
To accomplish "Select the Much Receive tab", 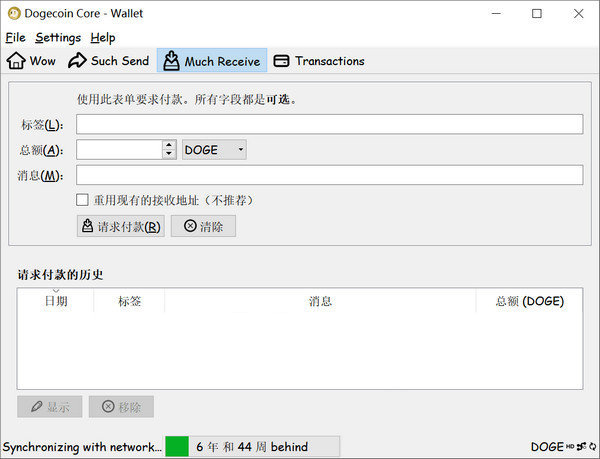I will (212, 60).
